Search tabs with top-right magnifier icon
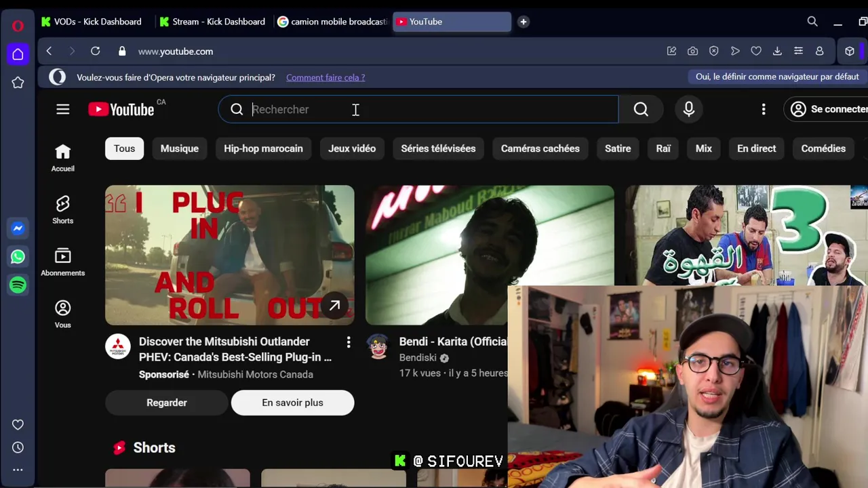Image resolution: width=868 pixels, height=488 pixels. click(x=812, y=22)
